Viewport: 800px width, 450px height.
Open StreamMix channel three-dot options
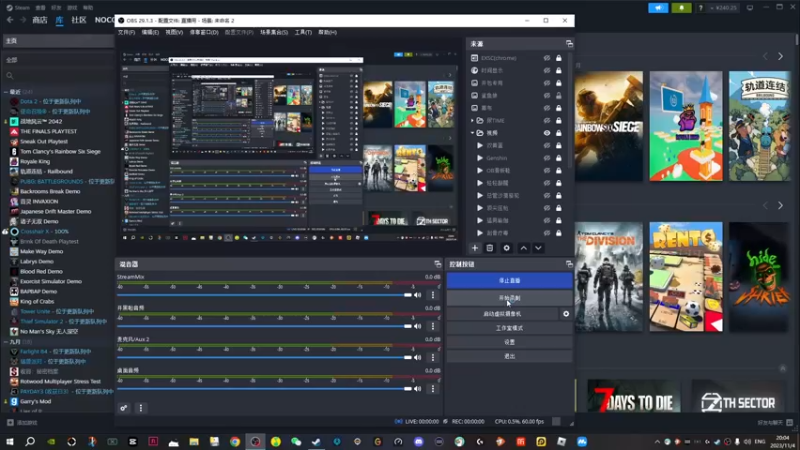tap(433, 295)
